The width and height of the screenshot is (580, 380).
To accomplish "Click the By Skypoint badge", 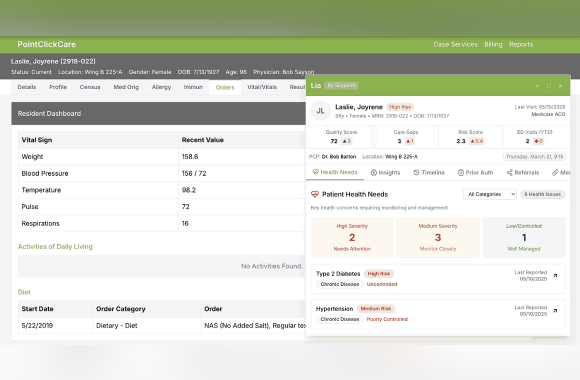I will click(341, 85).
